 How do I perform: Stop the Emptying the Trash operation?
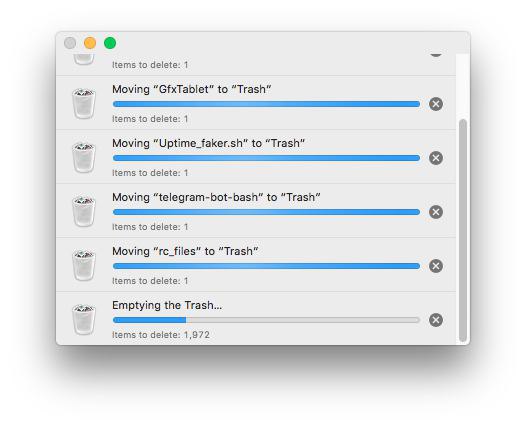coord(436,320)
